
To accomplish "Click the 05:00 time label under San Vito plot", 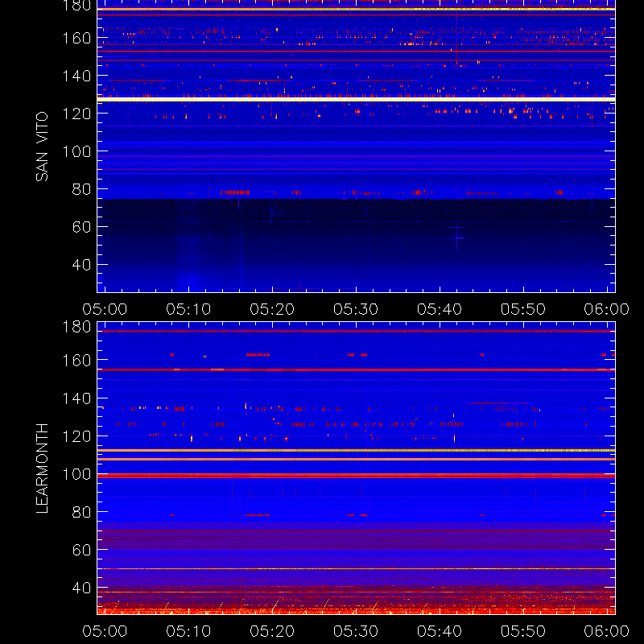I will point(105,309).
